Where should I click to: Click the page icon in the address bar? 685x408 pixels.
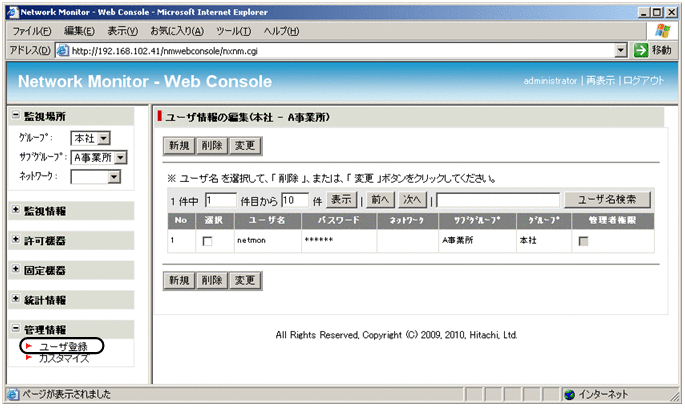click(63, 51)
